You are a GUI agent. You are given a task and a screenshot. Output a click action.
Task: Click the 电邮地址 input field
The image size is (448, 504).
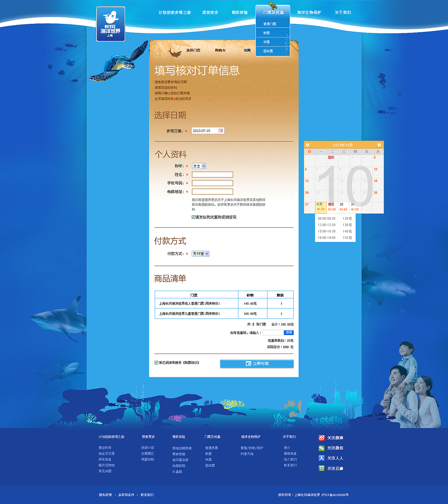click(x=212, y=192)
